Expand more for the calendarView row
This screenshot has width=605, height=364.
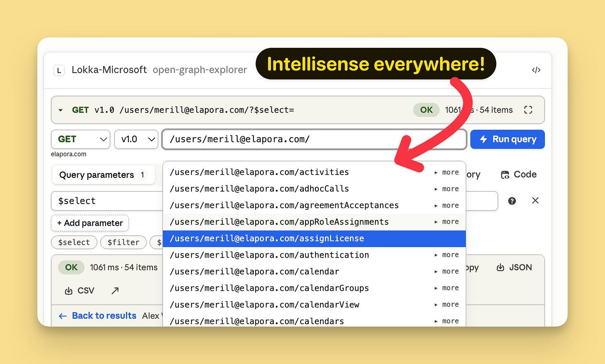(447, 305)
